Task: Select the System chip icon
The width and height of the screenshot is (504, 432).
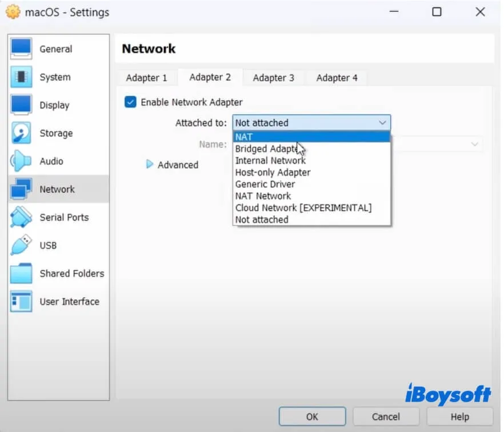Action: (21, 77)
